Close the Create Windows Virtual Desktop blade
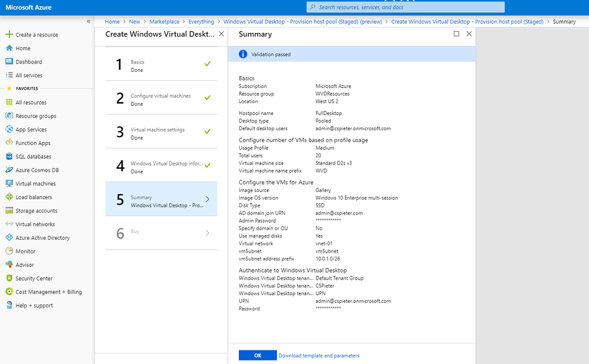The image size is (589, 364). tap(222, 34)
